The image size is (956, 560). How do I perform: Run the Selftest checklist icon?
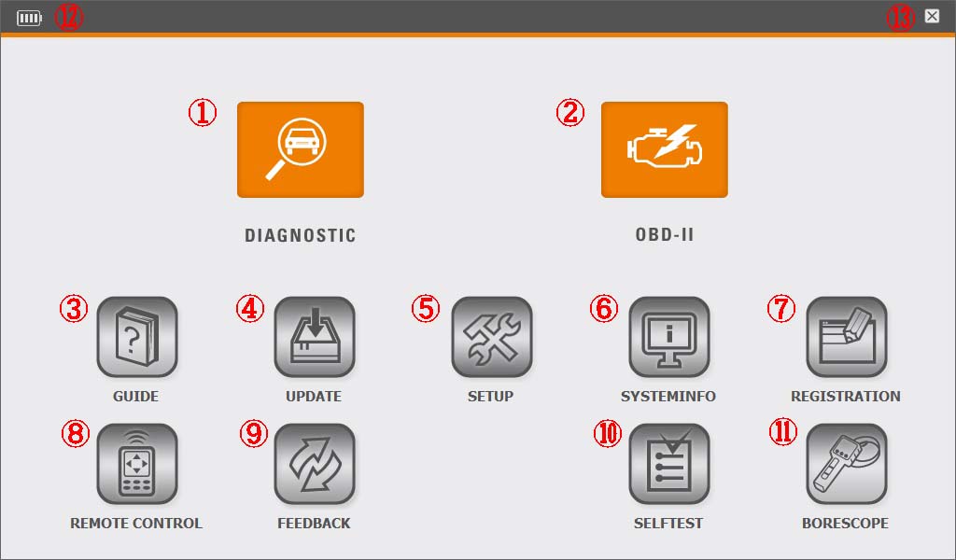tap(669, 464)
